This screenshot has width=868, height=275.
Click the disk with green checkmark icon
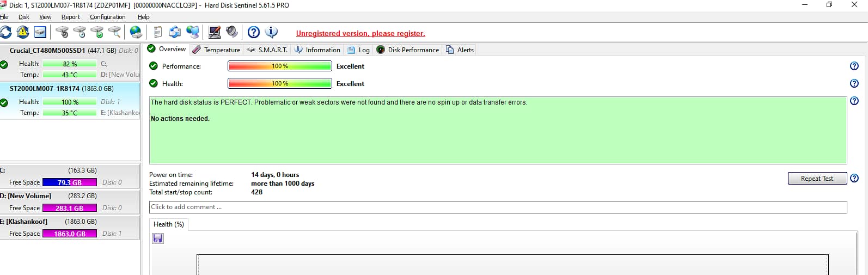coord(97,32)
